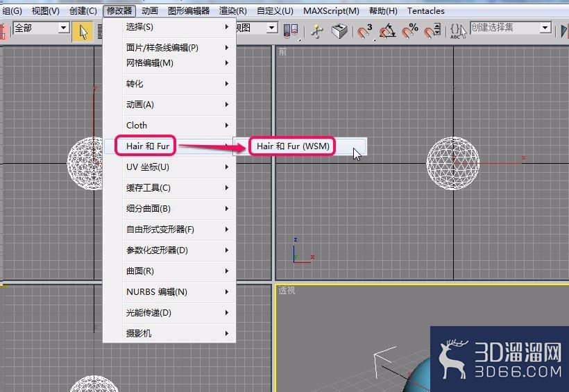The image size is (569, 392).
Task: Expand the 动画(A) submenu entry
Action: (169, 105)
